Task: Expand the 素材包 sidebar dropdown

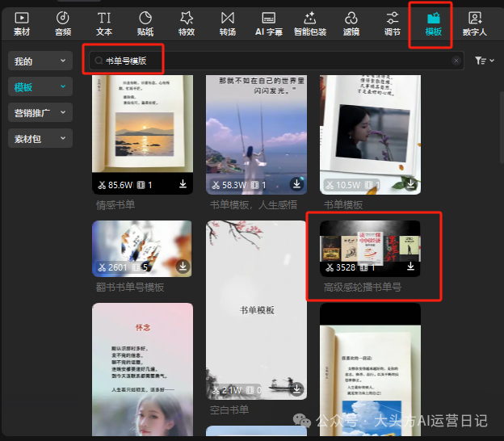Action: tap(40, 138)
